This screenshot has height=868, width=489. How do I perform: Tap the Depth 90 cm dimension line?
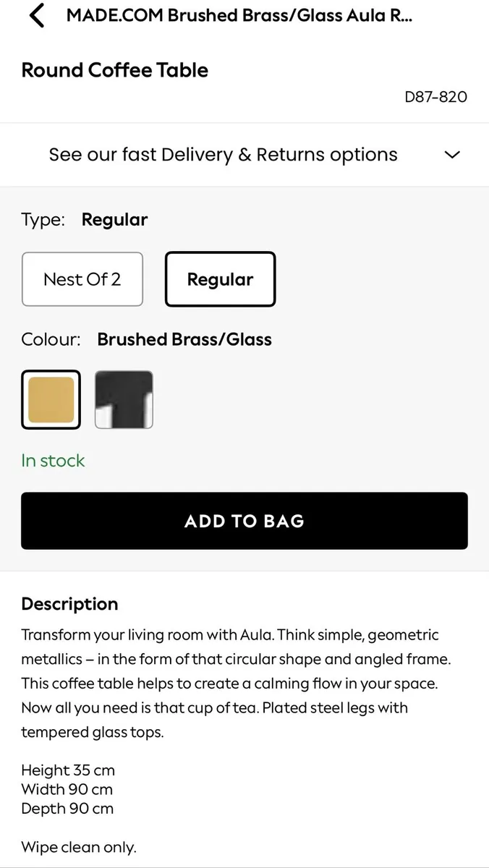tap(67, 809)
